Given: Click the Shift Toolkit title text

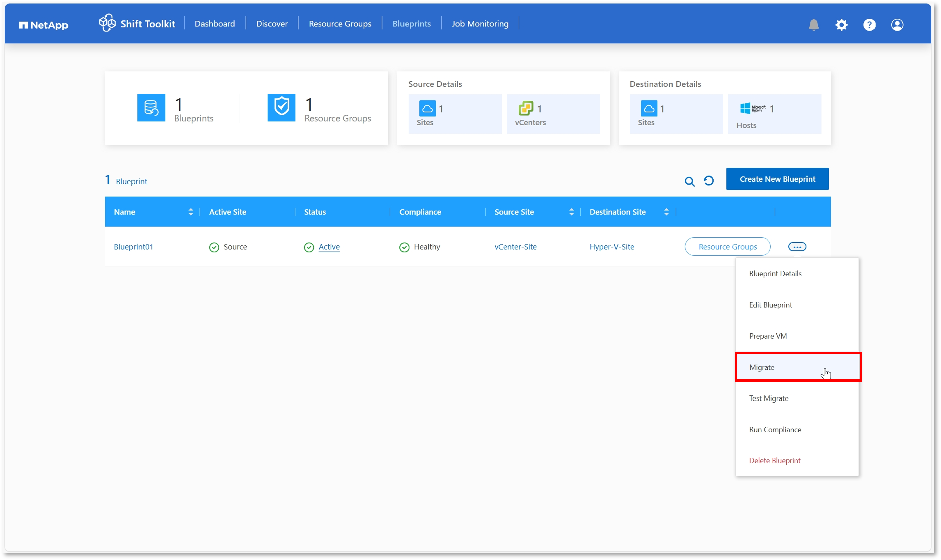Looking at the screenshot, I should click(148, 24).
